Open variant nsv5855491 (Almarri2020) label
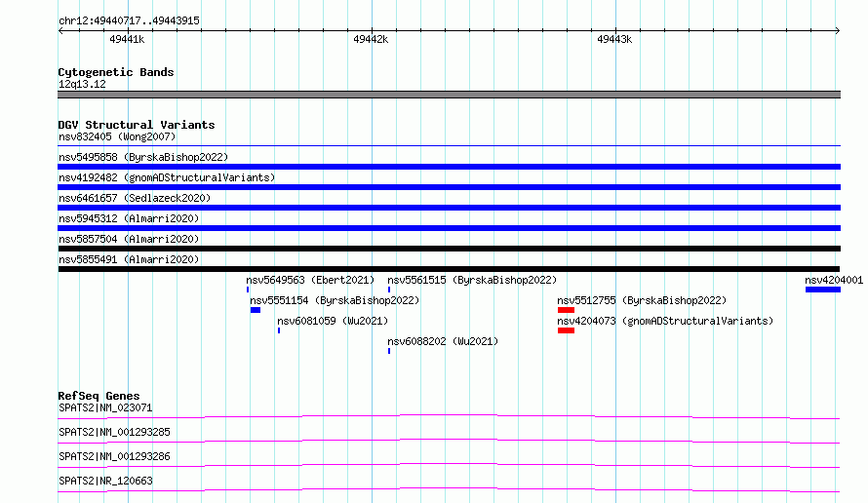868x503 pixels. 129,259
